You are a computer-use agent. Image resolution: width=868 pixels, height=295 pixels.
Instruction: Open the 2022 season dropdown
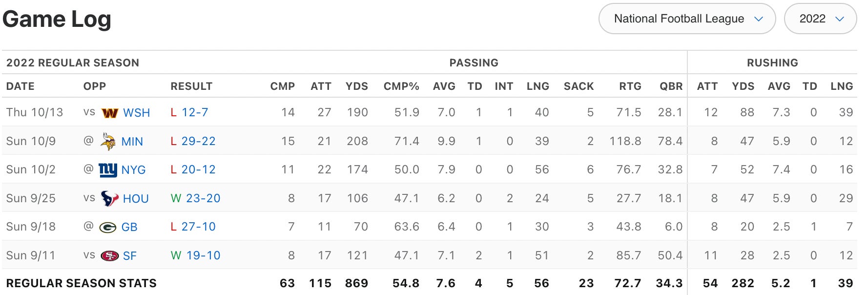820,19
